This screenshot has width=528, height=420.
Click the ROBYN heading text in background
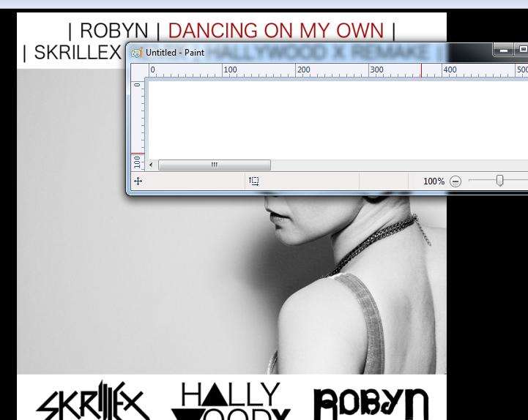click(114, 31)
